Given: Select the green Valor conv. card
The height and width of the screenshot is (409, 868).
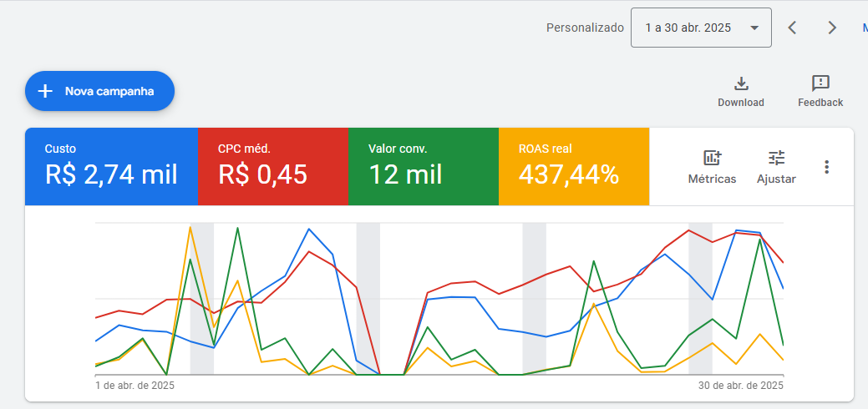Looking at the screenshot, I should click(423, 166).
